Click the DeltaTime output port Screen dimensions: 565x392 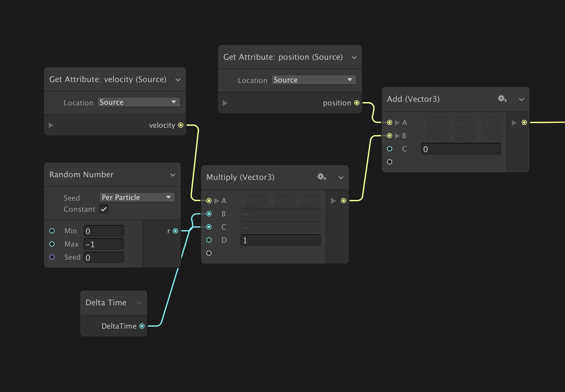click(x=142, y=326)
